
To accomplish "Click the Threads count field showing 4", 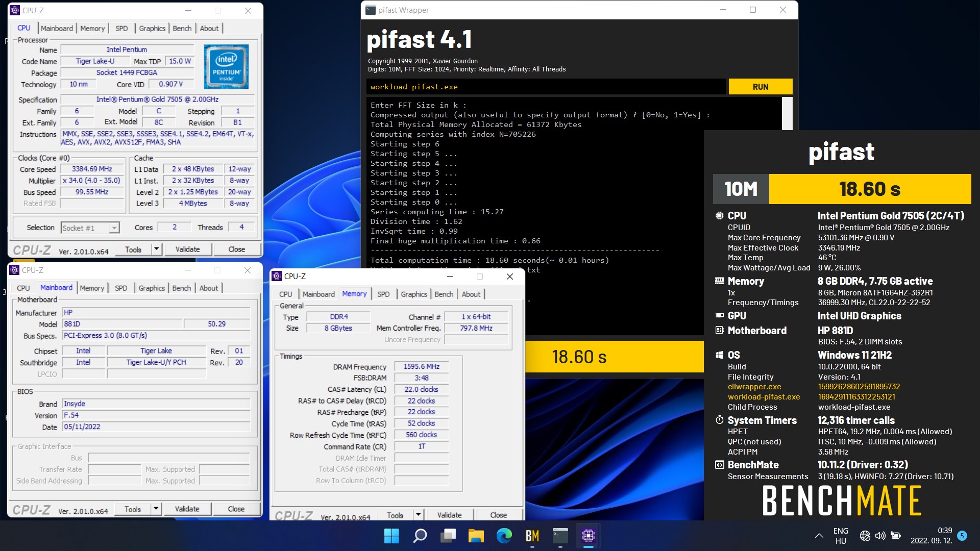I will pos(241,227).
